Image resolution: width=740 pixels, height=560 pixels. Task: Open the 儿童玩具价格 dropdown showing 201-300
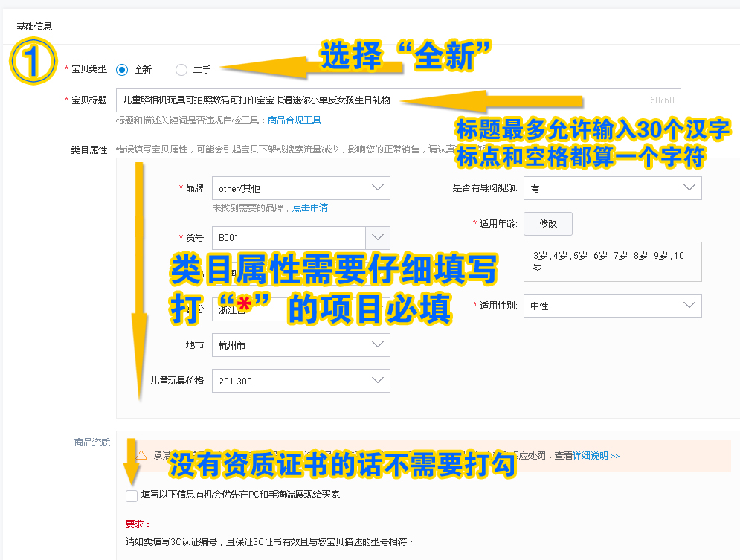click(300, 381)
